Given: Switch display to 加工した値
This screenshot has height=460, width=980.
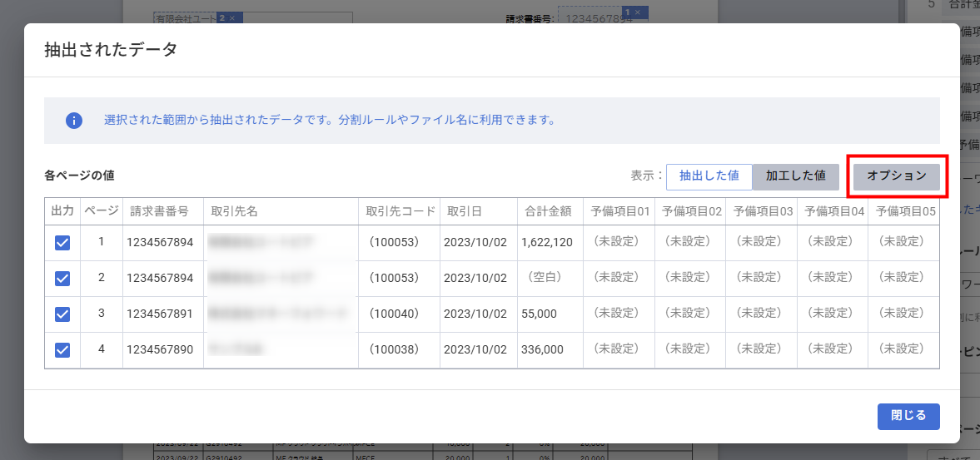Looking at the screenshot, I should tap(795, 176).
